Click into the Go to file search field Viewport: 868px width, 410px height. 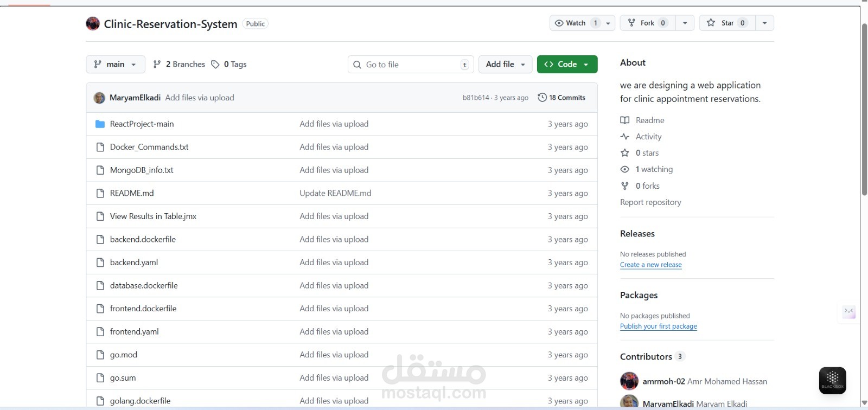(411, 65)
